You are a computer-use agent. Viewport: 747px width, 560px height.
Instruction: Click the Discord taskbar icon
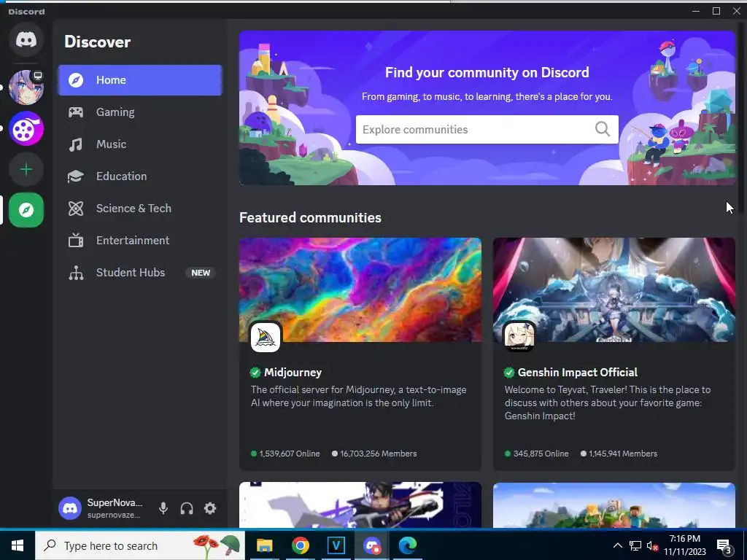pyautogui.click(x=372, y=545)
